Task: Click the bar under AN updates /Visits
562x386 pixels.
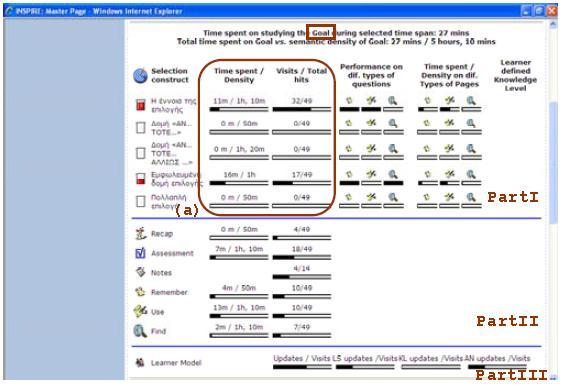Action: tap(497, 367)
